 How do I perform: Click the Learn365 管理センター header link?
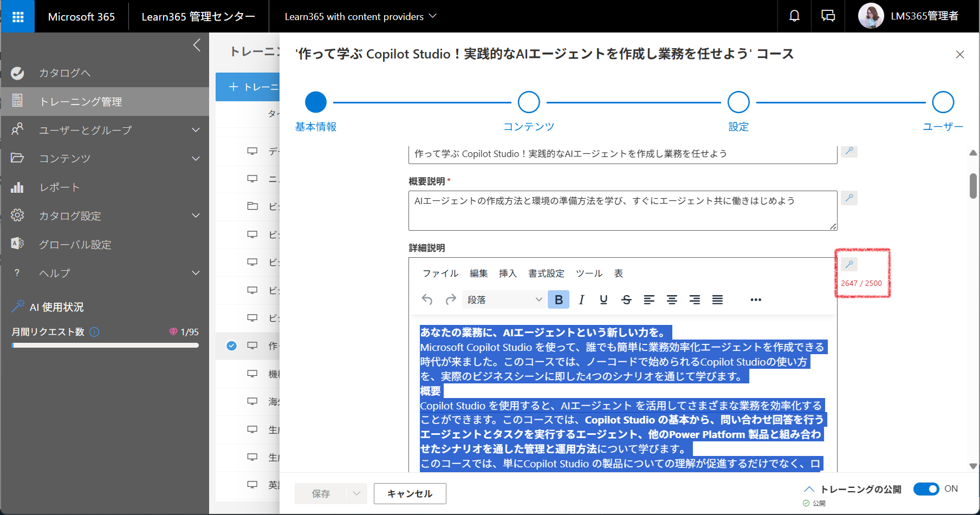pos(198,17)
